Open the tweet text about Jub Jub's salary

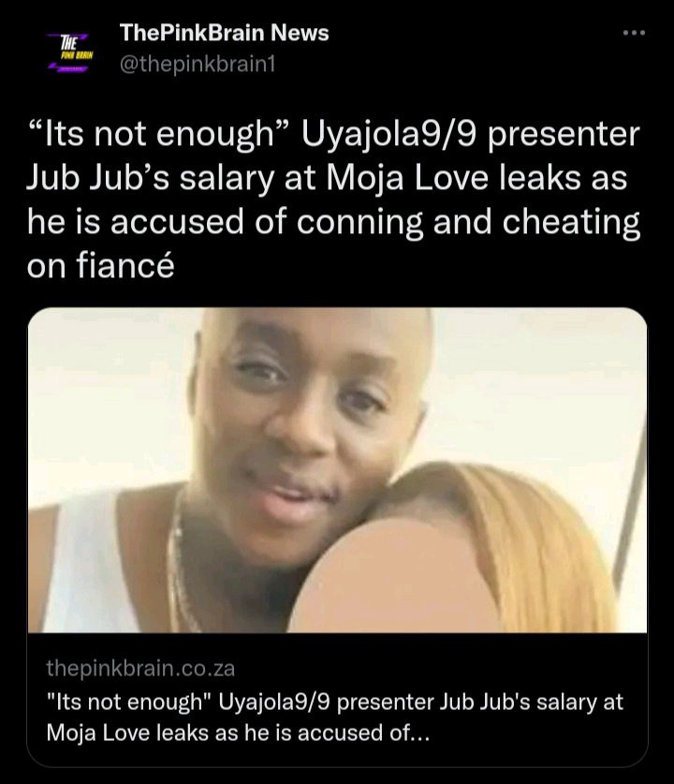(x=333, y=200)
